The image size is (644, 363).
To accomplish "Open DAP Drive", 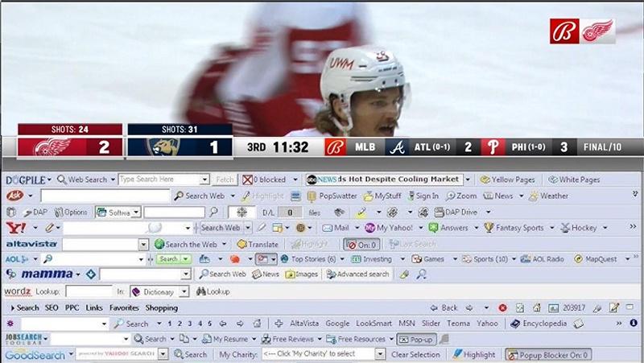I will (x=456, y=212).
